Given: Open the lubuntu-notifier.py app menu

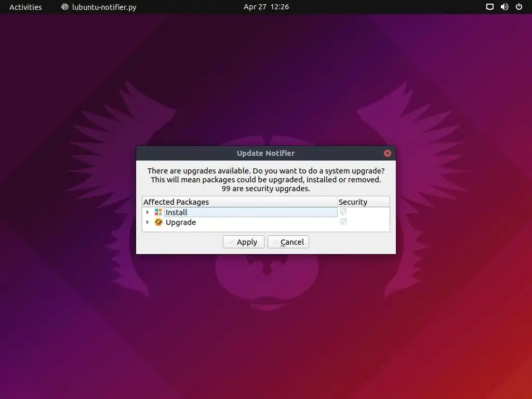Looking at the screenshot, I should (99, 7).
